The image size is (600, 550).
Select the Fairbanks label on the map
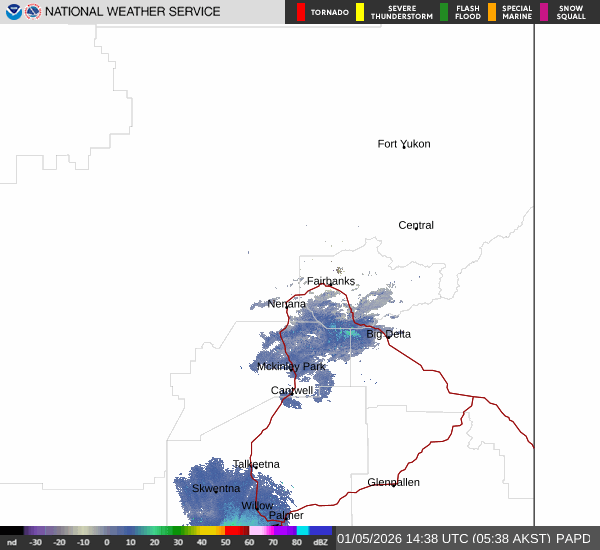tap(331, 281)
